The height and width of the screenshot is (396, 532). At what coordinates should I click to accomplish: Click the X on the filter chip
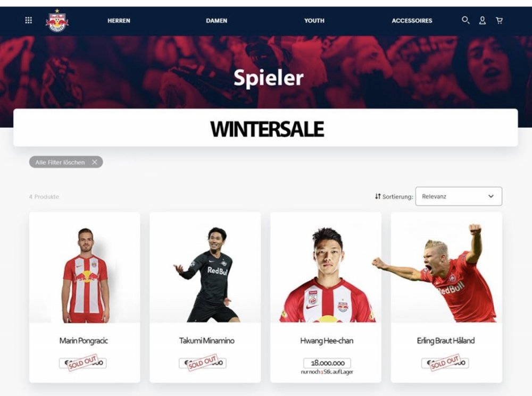pyautogui.click(x=95, y=162)
